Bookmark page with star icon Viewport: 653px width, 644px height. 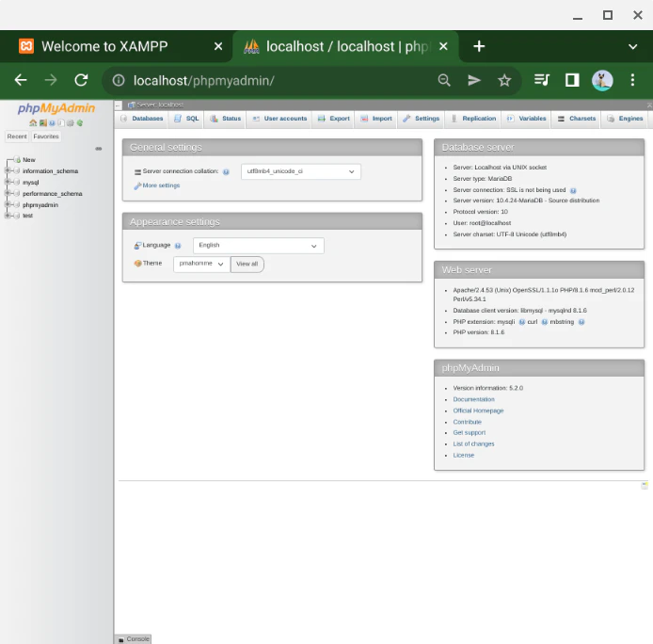click(504, 80)
